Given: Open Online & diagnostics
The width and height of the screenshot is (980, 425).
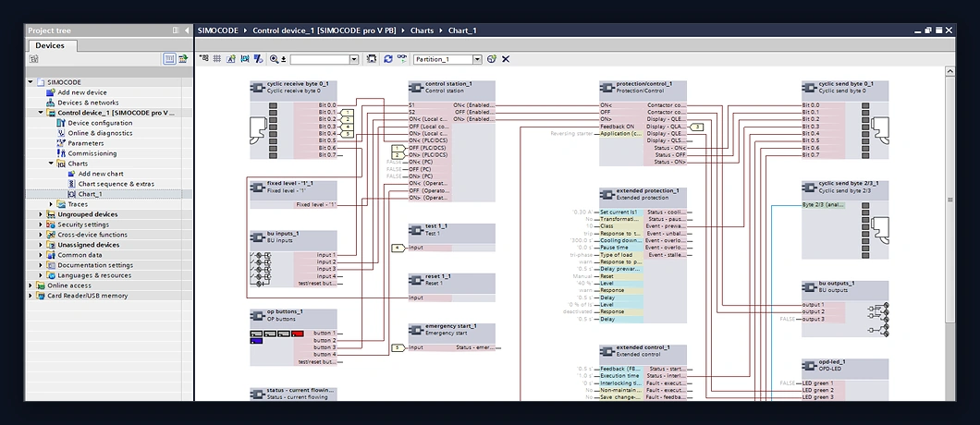Looking at the screenshot, I should tap(99, 133).
